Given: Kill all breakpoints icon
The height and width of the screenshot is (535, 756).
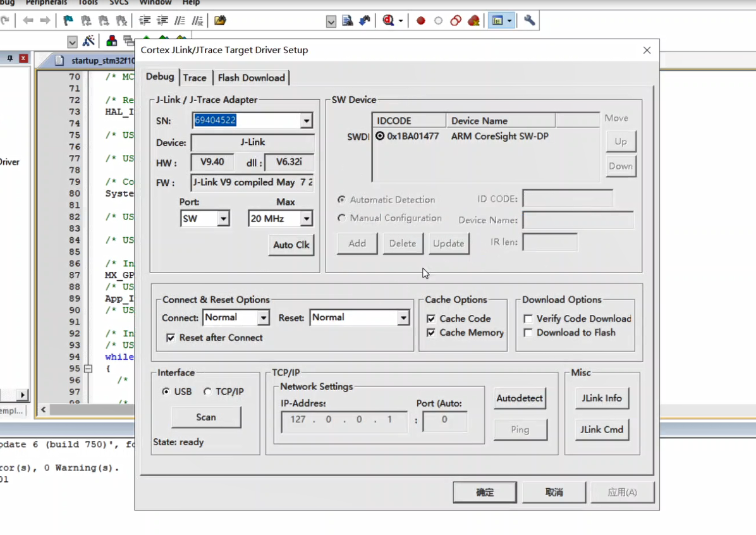Looking at the screenshot, I should click(474, 20).
